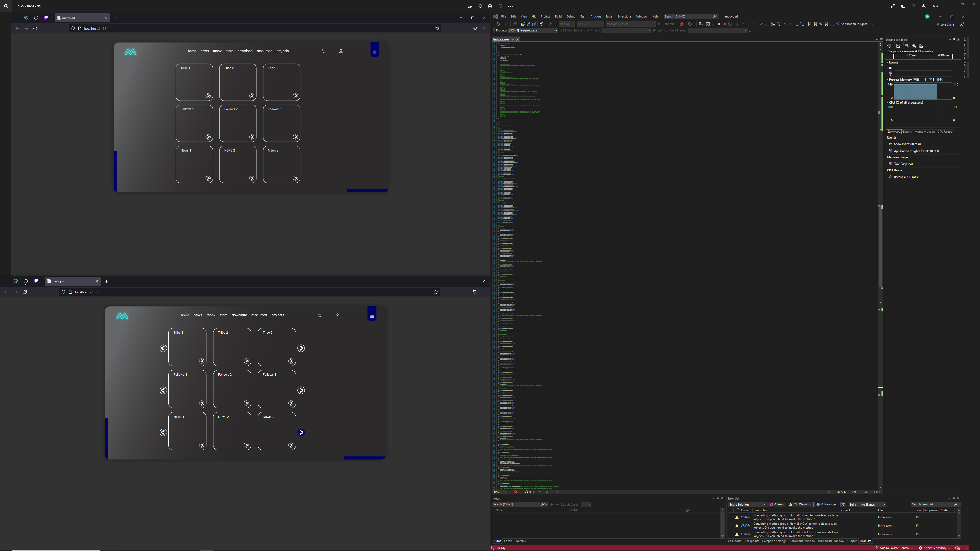Switch to the Locals tab

pos(508,541)
